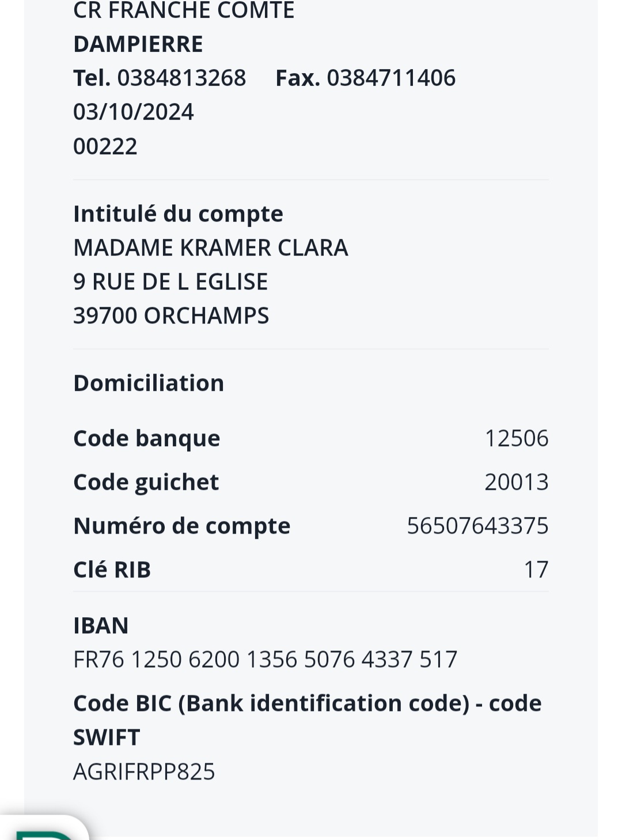Tap the green floating icon at bottom-left
The width and height of the screenshot is (622, 840).
click(x=43, y=829)
